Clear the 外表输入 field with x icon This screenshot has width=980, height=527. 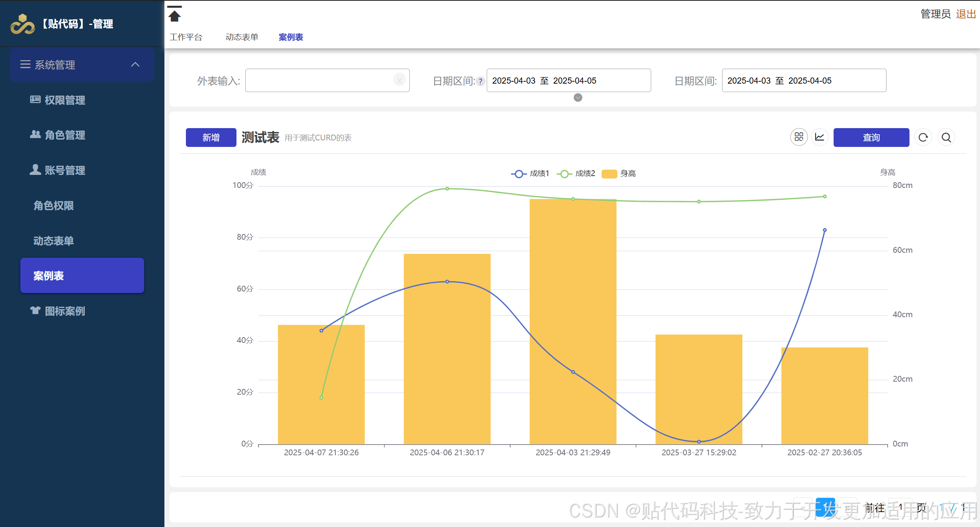tap(399, 80)
